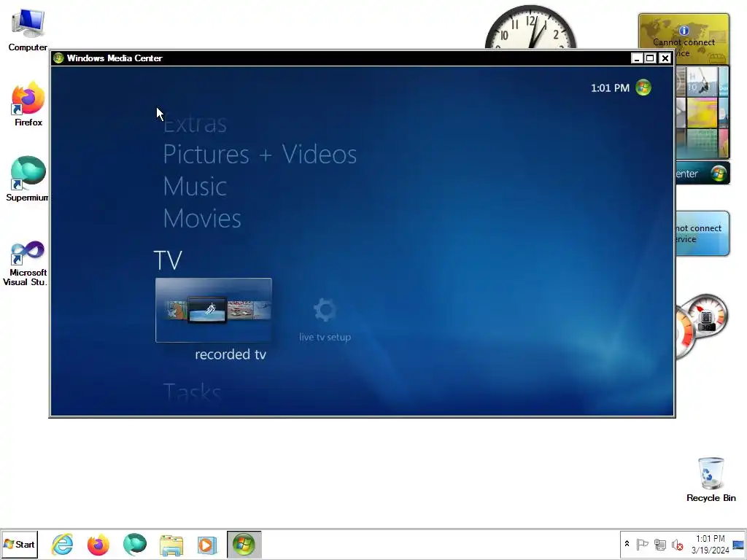Open Windows Explorer folder in taskbar
This screenshot has height=560, width=747.
[171, 544]
